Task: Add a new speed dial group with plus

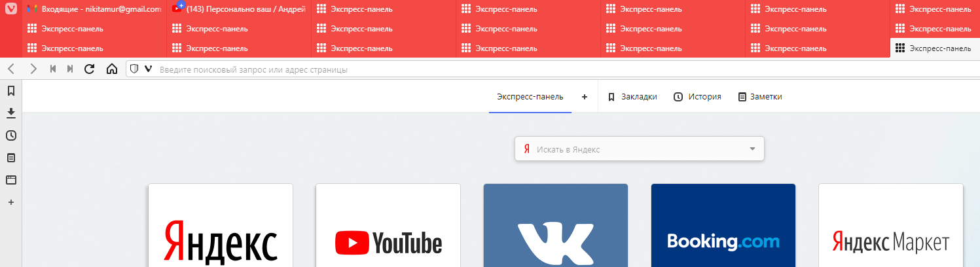Action: pos(585,97)
